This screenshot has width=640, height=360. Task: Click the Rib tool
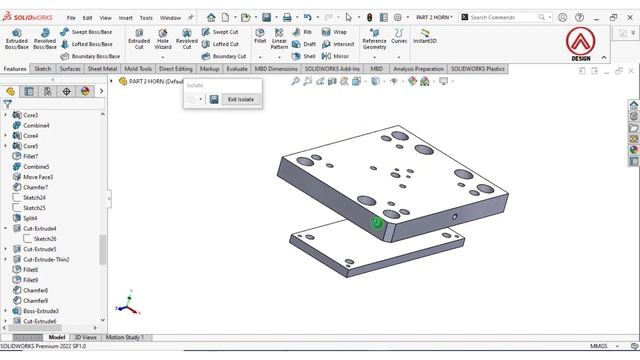pyautogui.click(x=302, y=32)
